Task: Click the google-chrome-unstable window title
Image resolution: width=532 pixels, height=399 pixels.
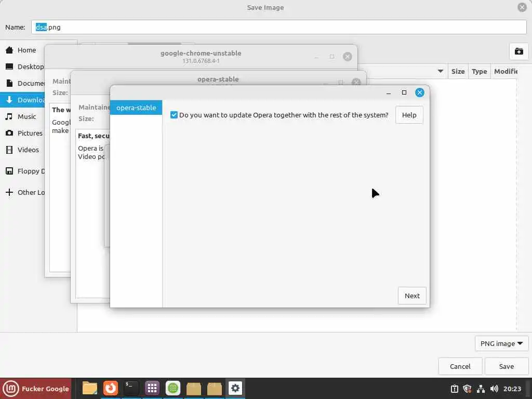Action: point(201,54)
